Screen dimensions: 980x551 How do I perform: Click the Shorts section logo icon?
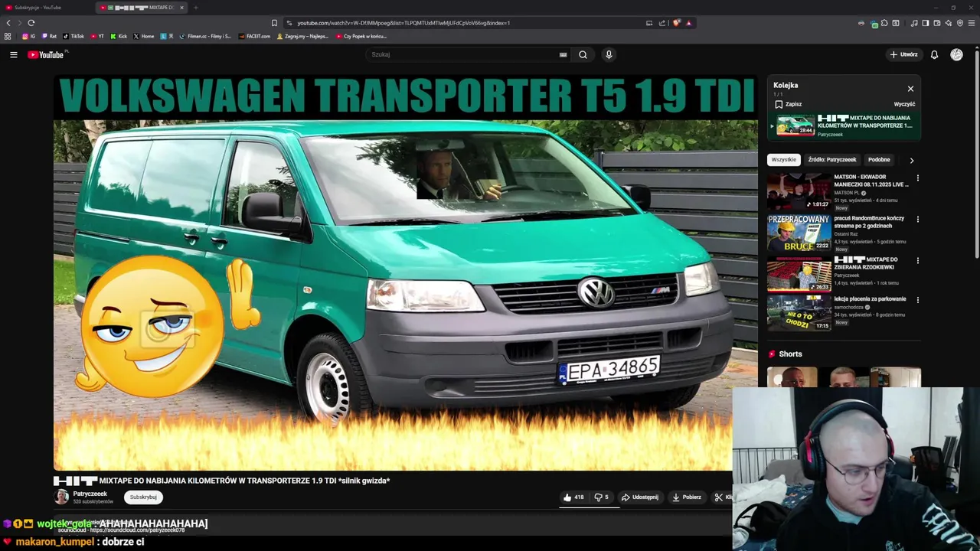[x=772, y=354]
